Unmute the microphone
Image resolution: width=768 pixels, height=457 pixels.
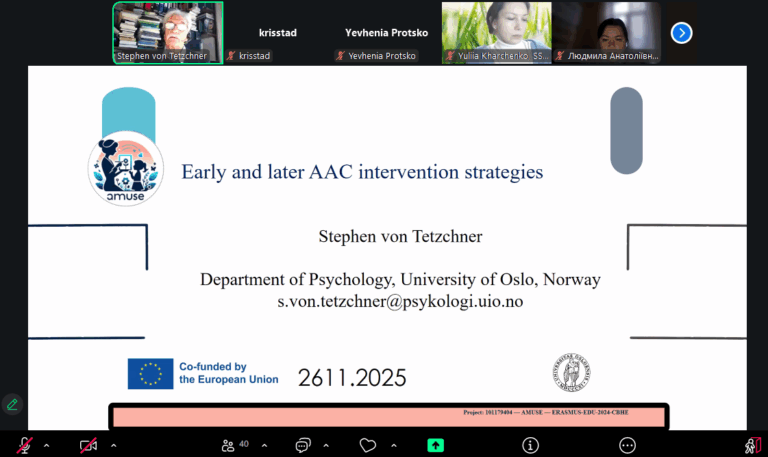pyautogui.click(x=24, y=445)
